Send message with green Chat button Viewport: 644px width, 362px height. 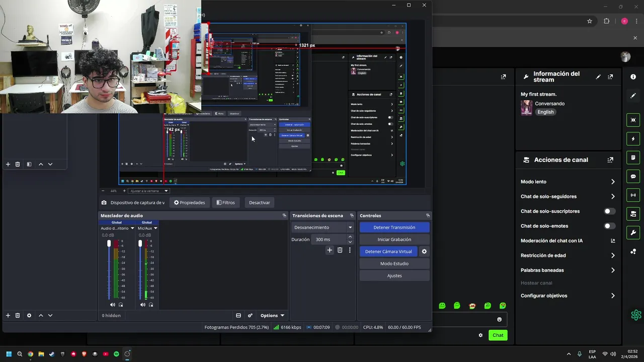click(498, 335)
